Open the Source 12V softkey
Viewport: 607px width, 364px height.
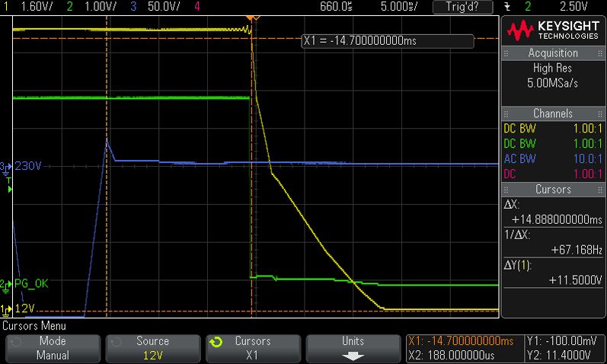click(153, 348)
